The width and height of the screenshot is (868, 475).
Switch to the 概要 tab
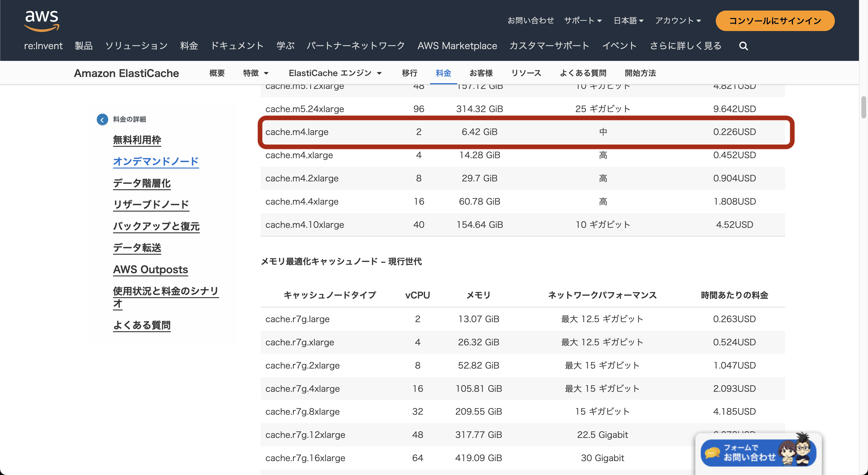[217, 73]
